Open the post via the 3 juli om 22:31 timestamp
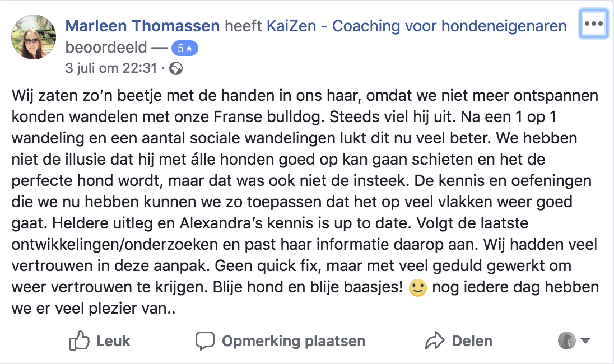614x364 pixels. point(111,68)
